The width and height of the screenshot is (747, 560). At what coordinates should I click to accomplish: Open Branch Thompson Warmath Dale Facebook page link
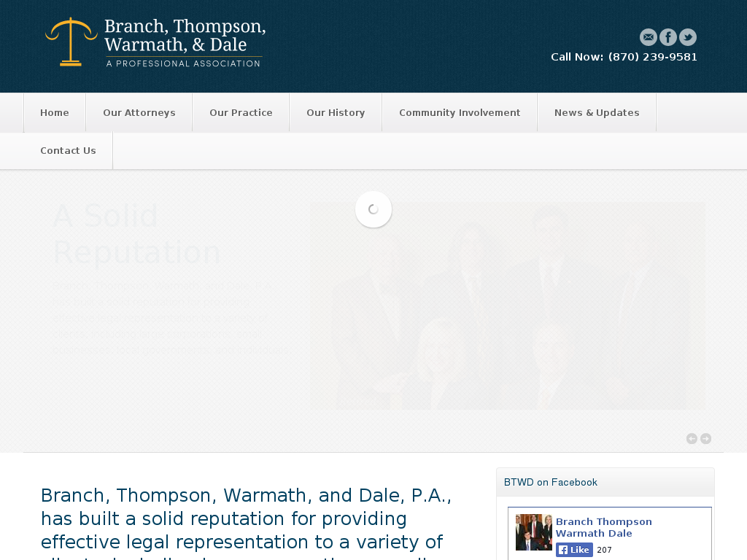tap(603, 528)
